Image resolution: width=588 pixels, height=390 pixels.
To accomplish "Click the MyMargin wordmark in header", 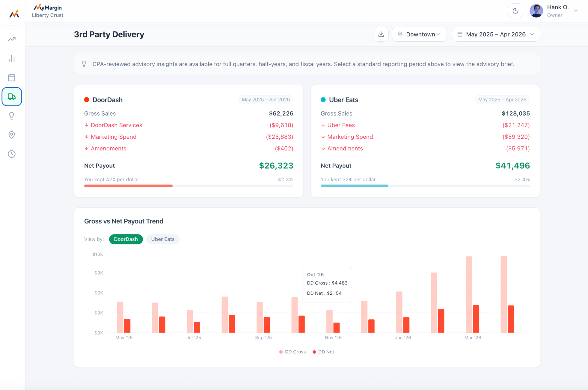I will click(47, 7).
